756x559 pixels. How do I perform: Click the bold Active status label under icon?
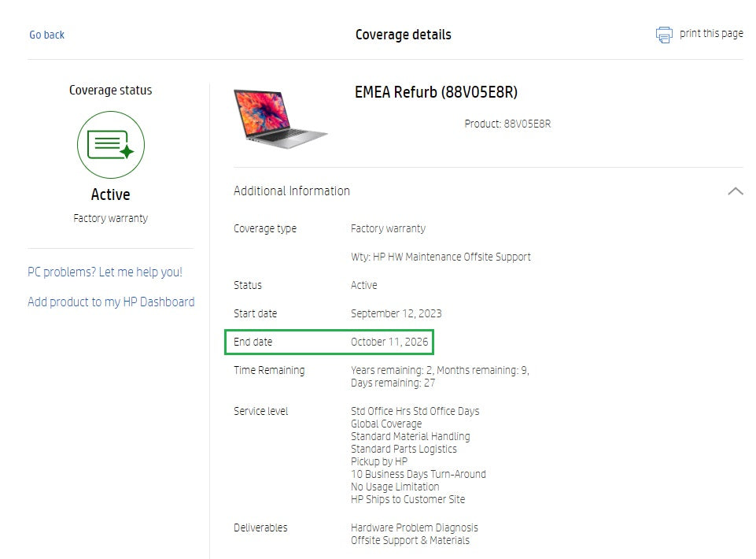(x=111, y=194)
